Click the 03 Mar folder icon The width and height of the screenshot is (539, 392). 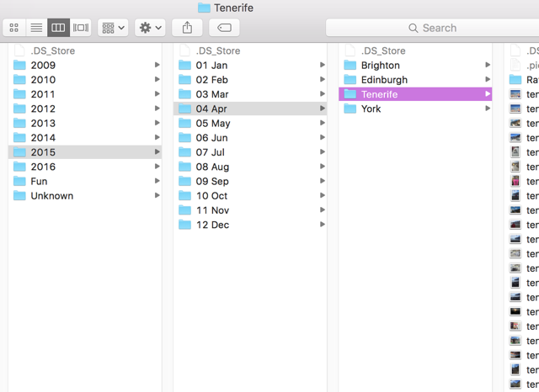[185, 94]
